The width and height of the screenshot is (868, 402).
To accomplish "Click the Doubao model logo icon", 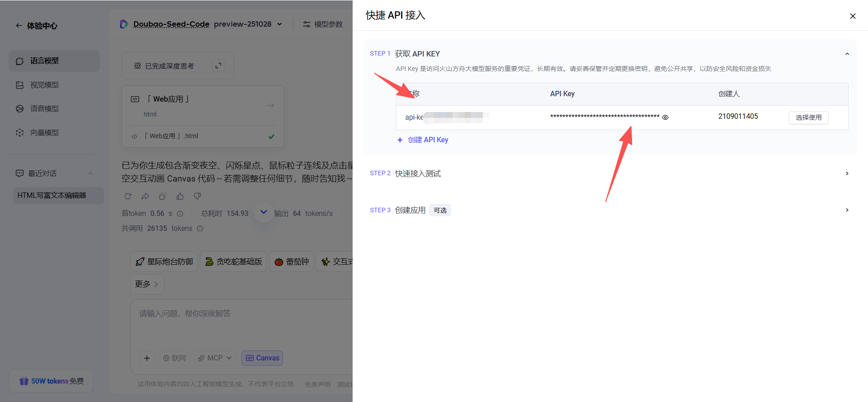I will pos(123,24).
